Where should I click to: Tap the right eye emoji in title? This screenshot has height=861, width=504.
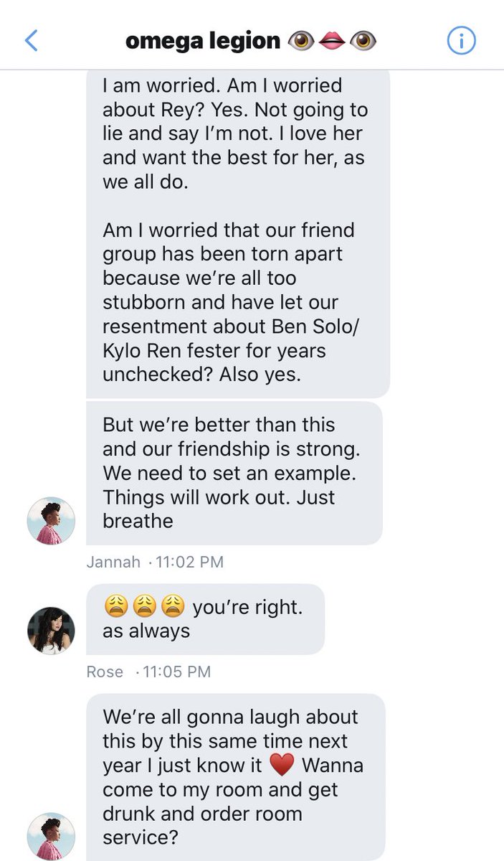[x=363, y=42]
